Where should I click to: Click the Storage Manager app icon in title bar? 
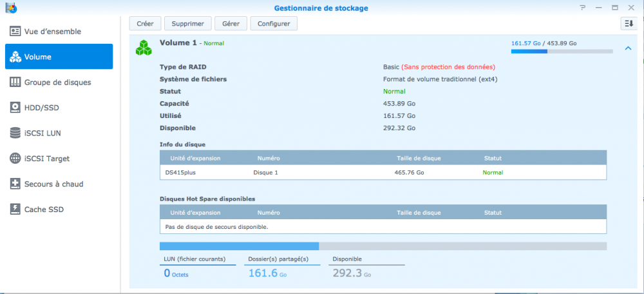point(10,8)
